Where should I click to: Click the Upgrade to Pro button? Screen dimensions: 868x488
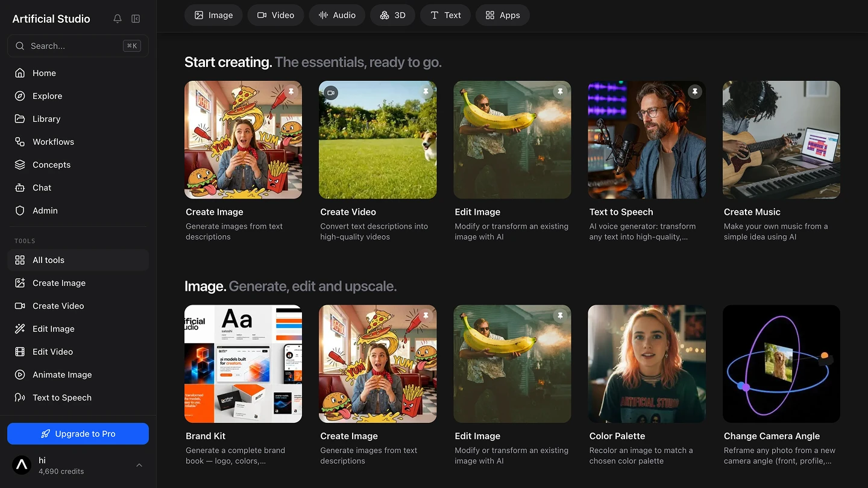pyautogui.click(x=78, y=434)
